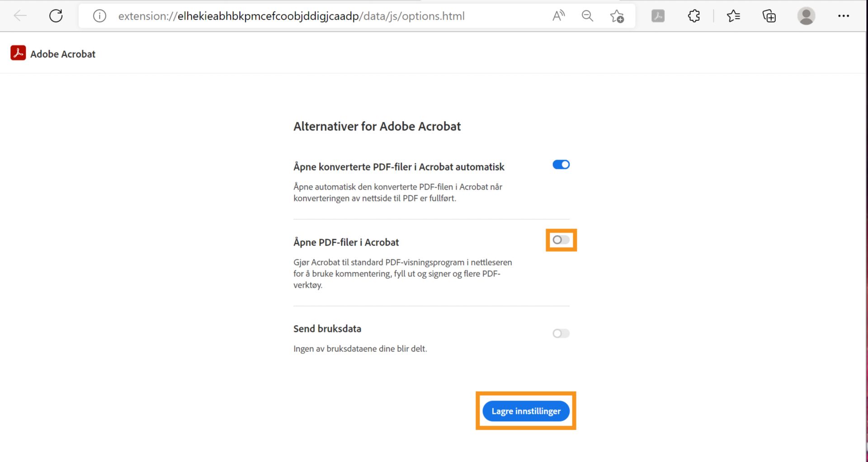Add this page to favorites
The width and height of the screenshot is (868, 462).
pos(617,15)
